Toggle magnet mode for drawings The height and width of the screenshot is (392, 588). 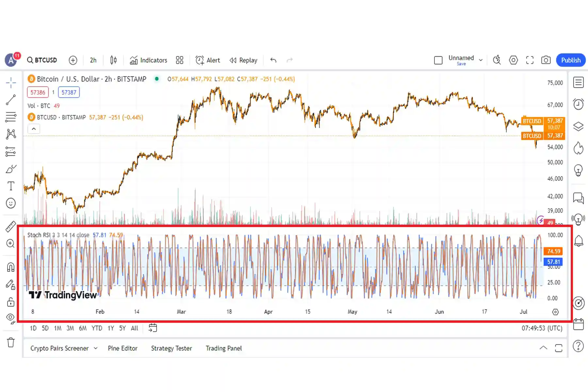(x=11, y=267)
